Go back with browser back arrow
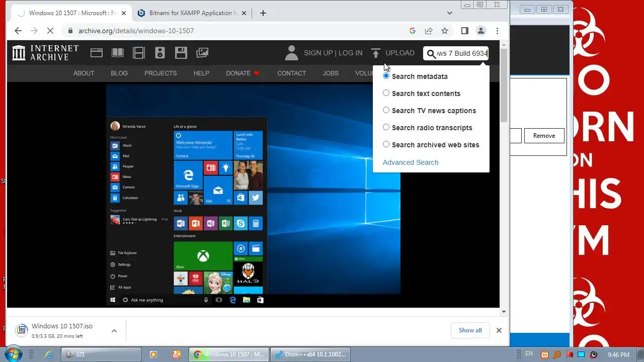This screenshot has width=644, height=362. (18, 31)
